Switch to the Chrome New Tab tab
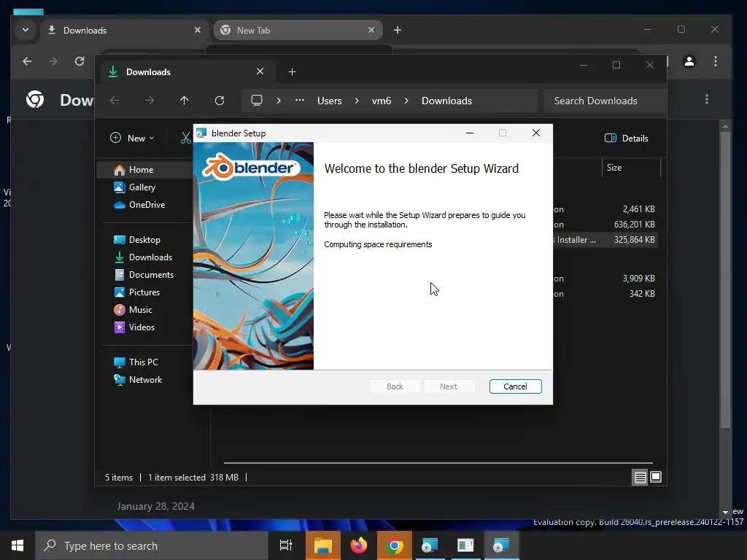 (x=298, y=31)
